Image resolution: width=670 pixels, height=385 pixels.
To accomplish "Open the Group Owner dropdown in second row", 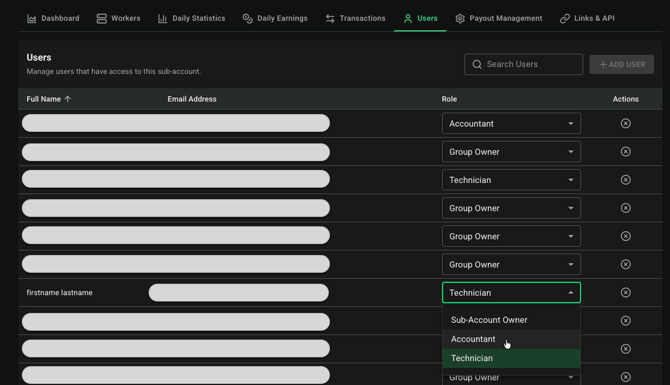I will pyautogui.click(x=511, y=152).
